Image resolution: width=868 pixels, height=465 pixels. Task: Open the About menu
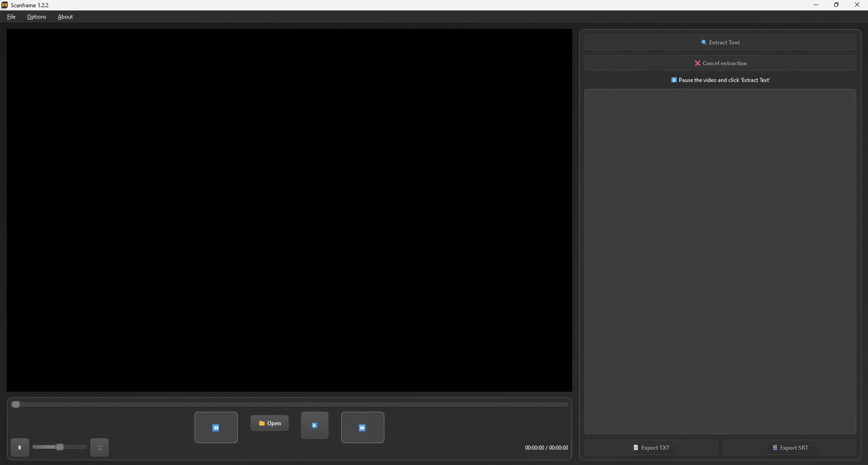(65, 17)
